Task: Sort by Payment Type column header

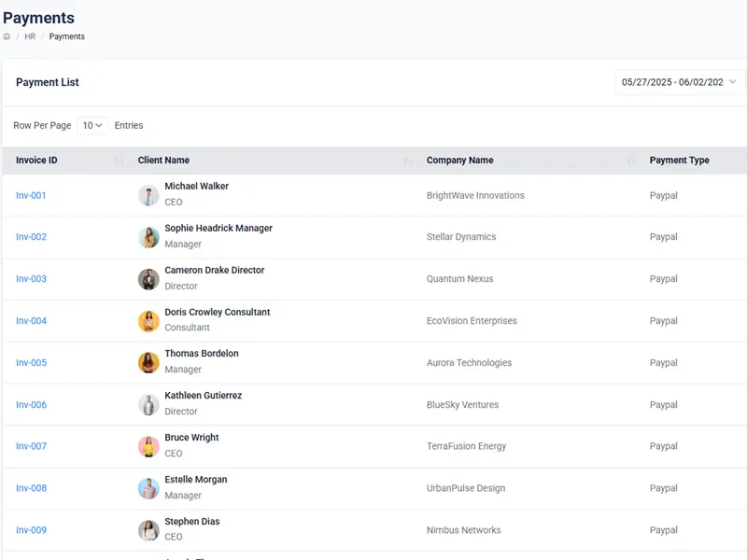Action: (679, 161)
